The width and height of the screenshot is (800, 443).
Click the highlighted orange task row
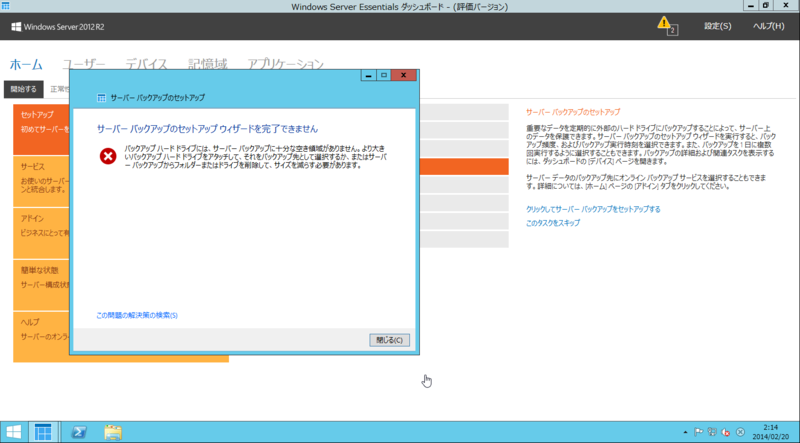[x=464, y=166]
